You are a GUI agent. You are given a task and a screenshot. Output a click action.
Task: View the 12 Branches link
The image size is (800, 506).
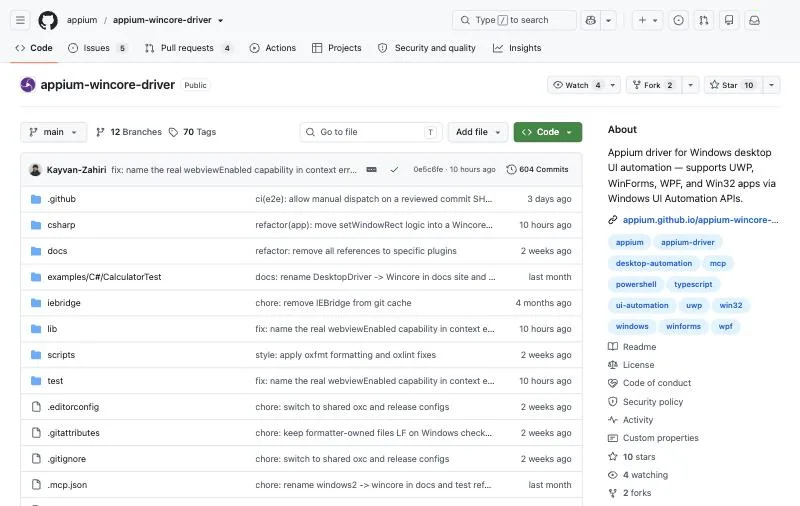pos(129,132)
